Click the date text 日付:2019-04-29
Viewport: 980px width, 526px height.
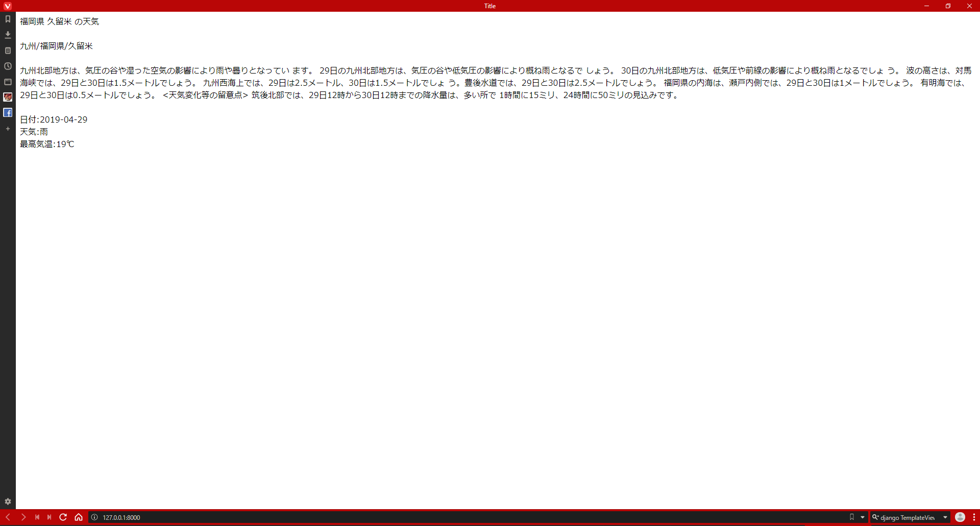[54, 119]
